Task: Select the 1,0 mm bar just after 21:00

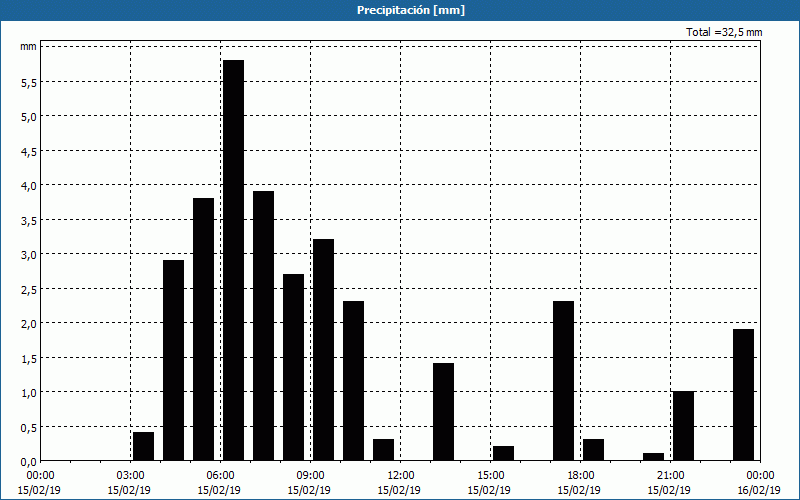Action: coord(684,426)
